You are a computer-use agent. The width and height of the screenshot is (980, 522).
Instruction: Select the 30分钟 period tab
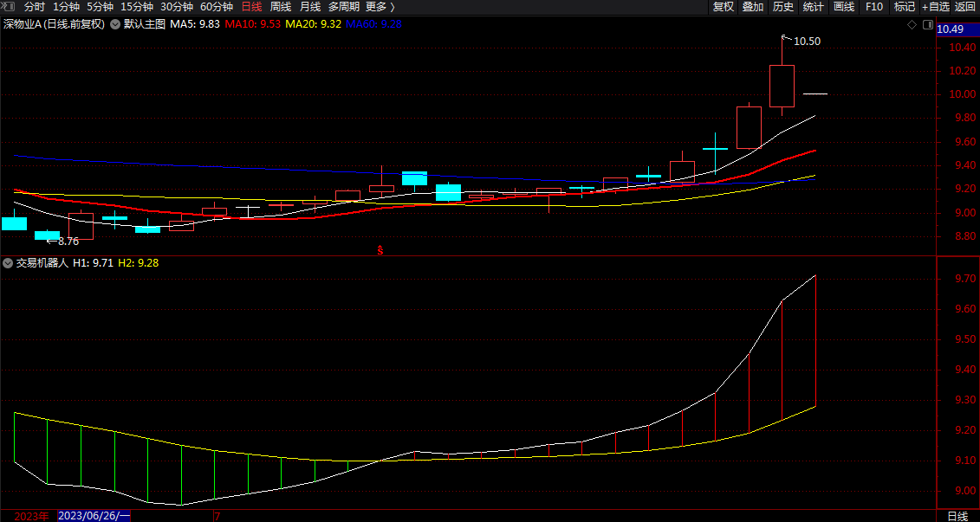176,7
